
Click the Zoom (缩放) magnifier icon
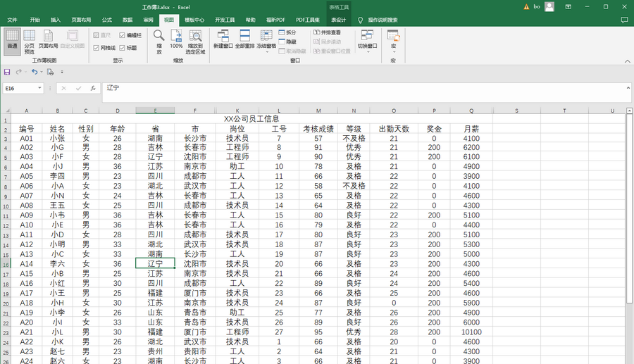point(159,39)
